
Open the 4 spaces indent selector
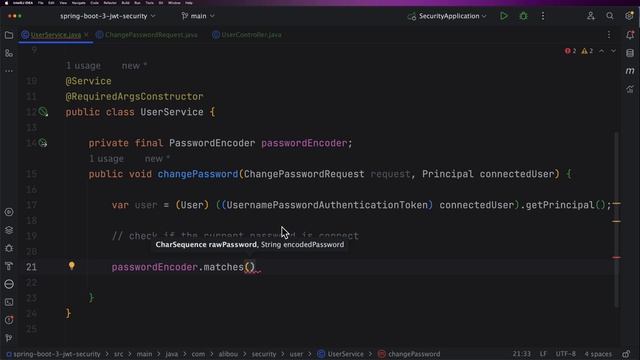[x=598, y=354]
